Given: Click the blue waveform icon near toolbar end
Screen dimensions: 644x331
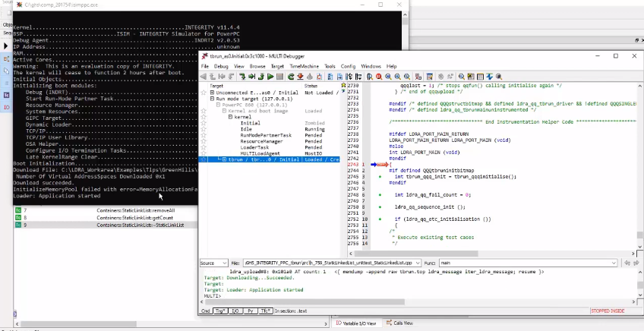Looking at the screenshot, I should [490, 77].
